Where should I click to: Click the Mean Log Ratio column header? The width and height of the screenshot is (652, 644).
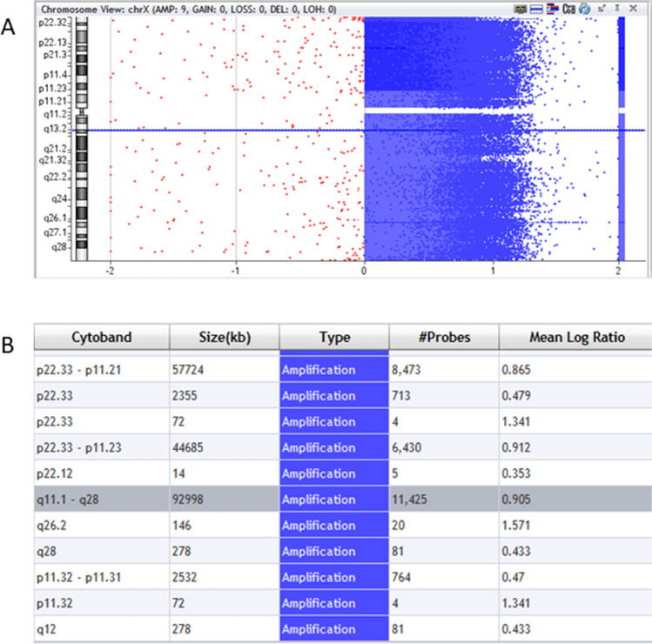pyautogui.click(x=576, y=337)
